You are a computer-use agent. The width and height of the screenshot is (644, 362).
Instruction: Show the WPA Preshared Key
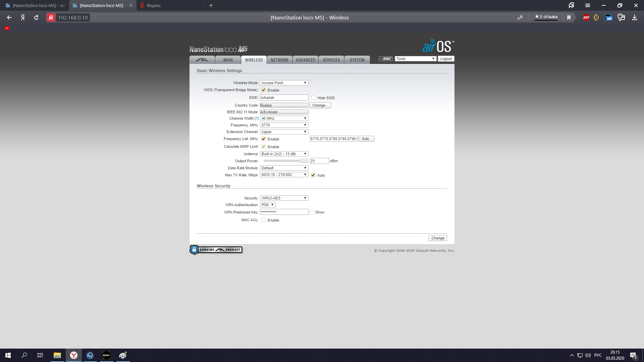point(312,213)
